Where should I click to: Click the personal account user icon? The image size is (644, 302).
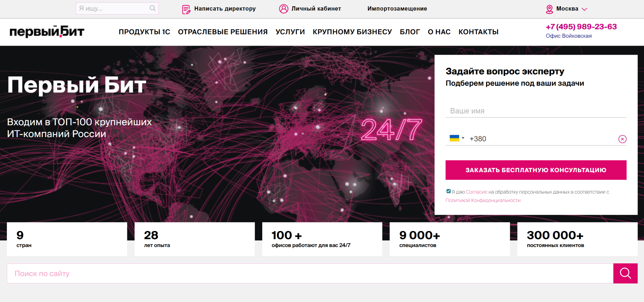(x=284, y=9)
